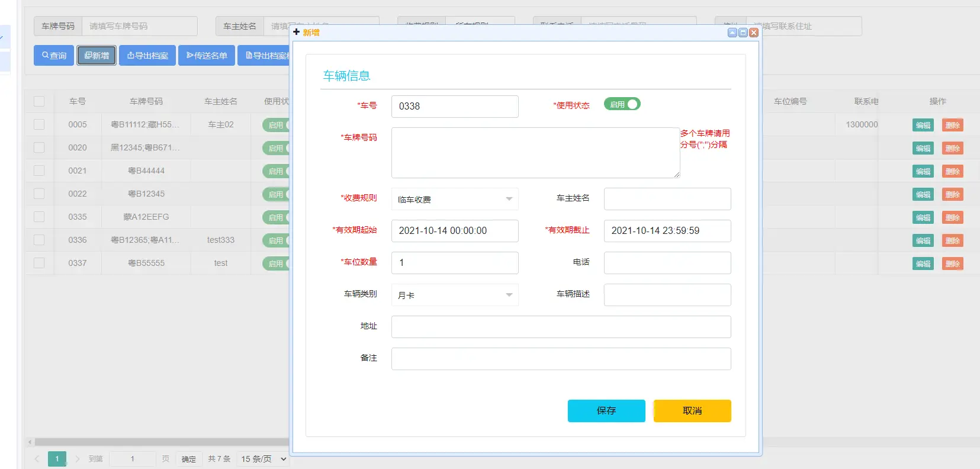Open the 收费规则 dropdown
Screen dimensions: 980x469
(x=455, y=199)
